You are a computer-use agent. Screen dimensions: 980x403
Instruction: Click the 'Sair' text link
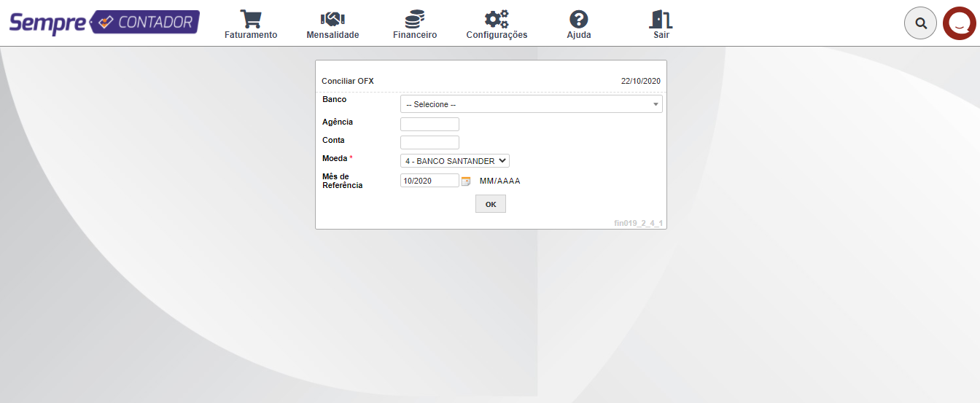(661, 35)
